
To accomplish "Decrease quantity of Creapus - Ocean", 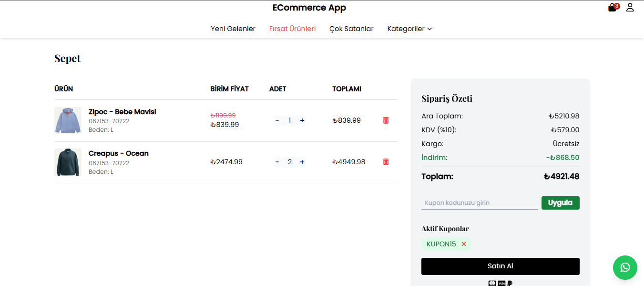I will (x=277, y=162).
